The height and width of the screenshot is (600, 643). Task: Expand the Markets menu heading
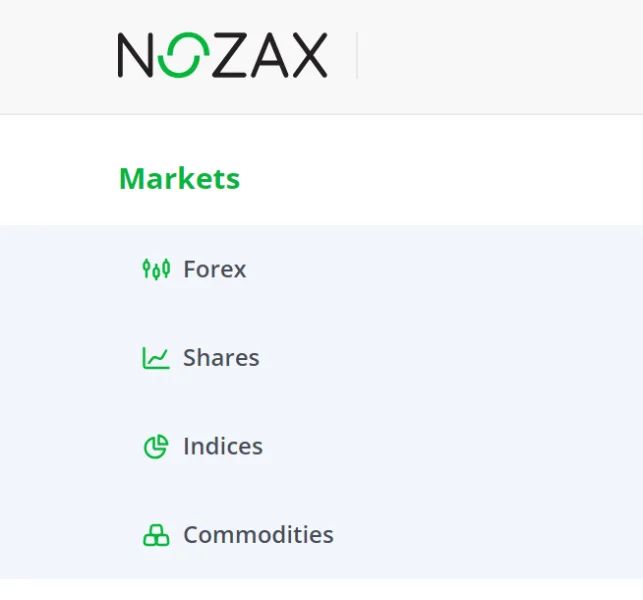(x=179, y=178)
